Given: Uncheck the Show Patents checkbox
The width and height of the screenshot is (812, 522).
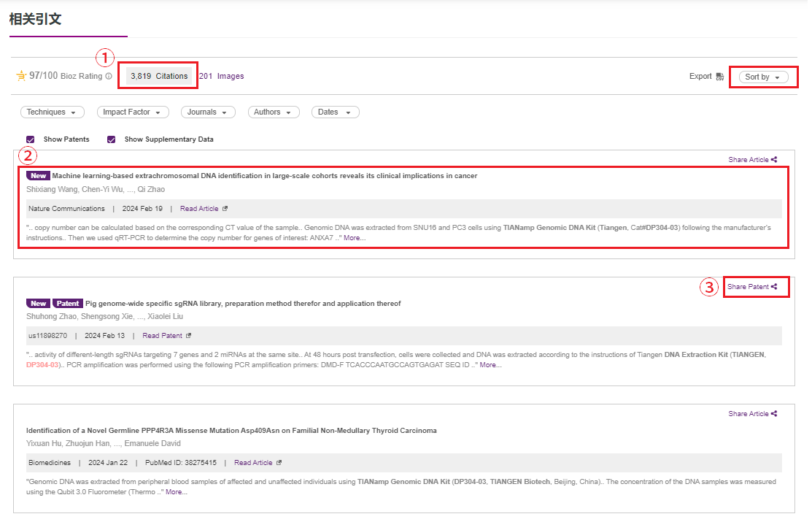Looking at the screenshot, I should (31, 139).
